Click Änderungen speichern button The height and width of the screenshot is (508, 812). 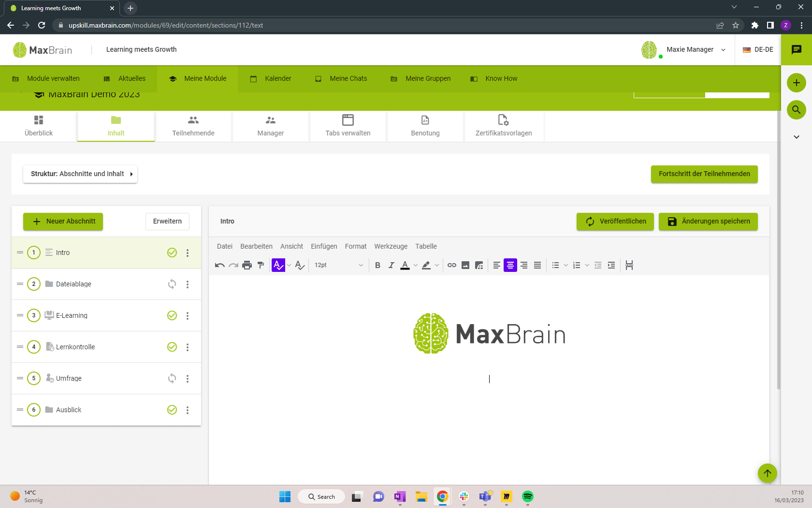click(708, 222)
